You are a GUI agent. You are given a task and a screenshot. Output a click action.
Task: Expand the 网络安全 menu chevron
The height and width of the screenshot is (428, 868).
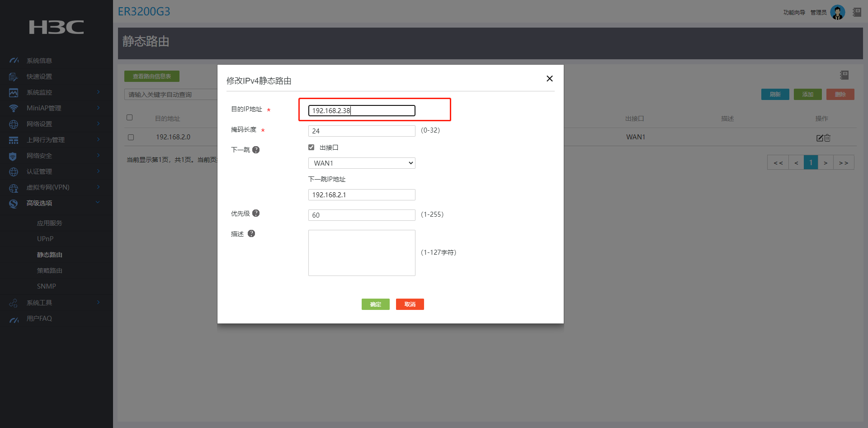98,155
